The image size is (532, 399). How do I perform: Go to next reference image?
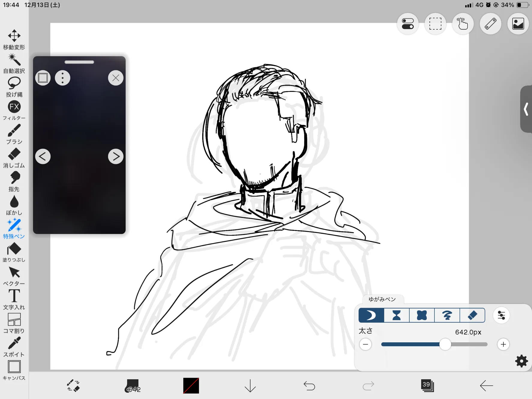pyautogui.click(x=116, y=156)
